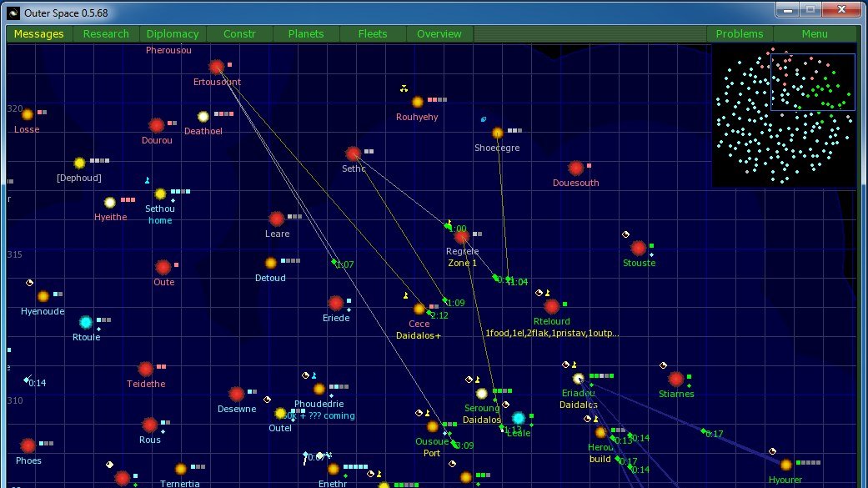Select the Ertousount red star
Screen dimensions: 868x488
coord(217,67)
